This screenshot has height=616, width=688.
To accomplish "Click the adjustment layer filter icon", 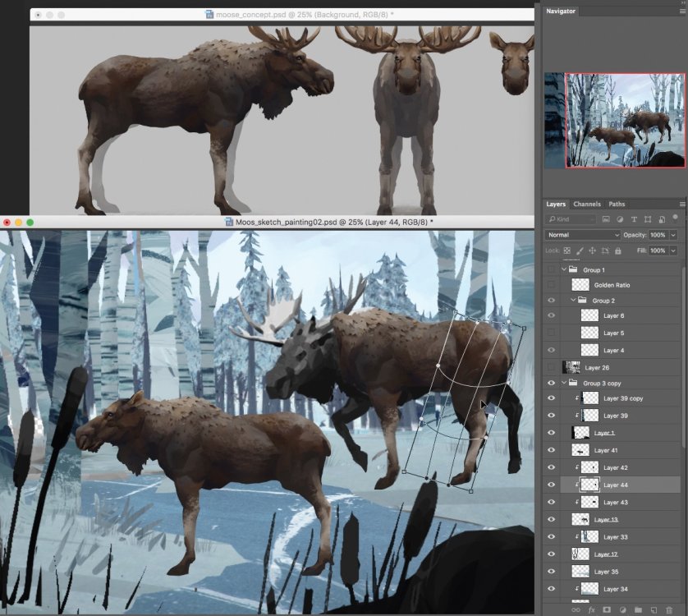I will [620, 219].
